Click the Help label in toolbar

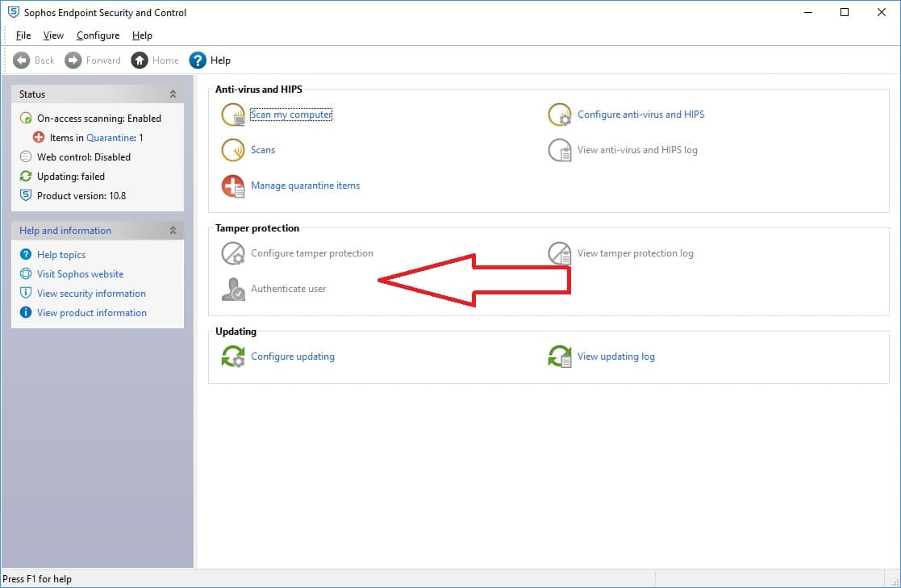click(220, 60)
